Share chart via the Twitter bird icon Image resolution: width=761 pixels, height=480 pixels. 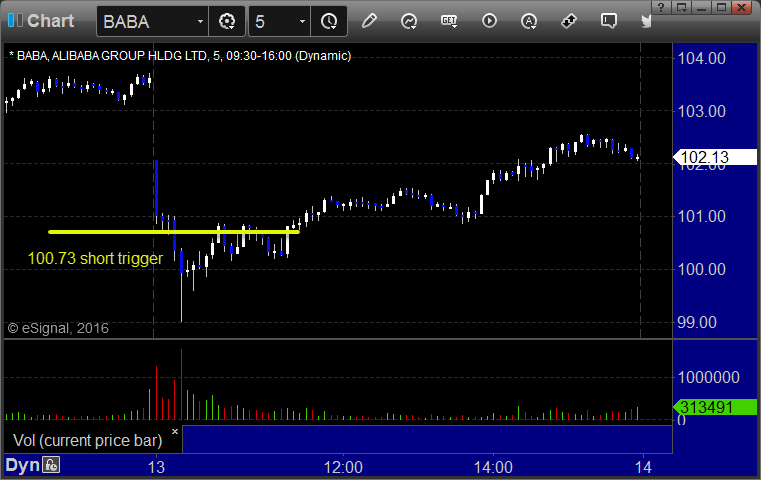pyautogui.click(x=646, y=21)
